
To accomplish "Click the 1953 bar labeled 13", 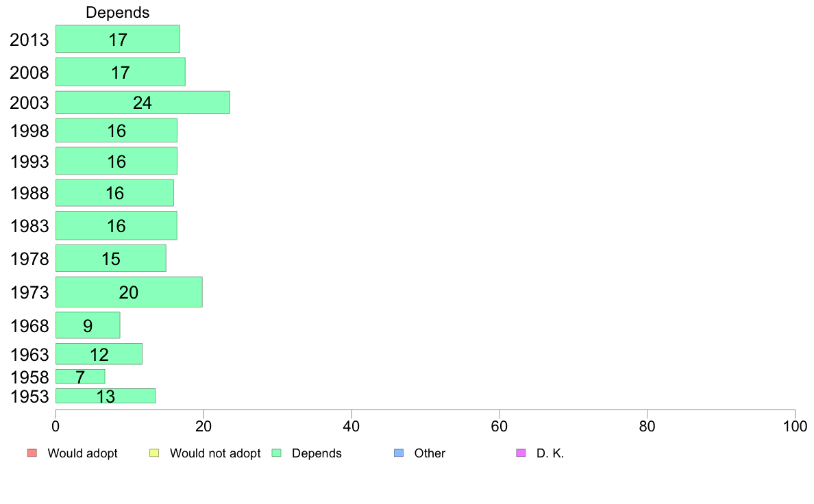I will coord(106,396).
